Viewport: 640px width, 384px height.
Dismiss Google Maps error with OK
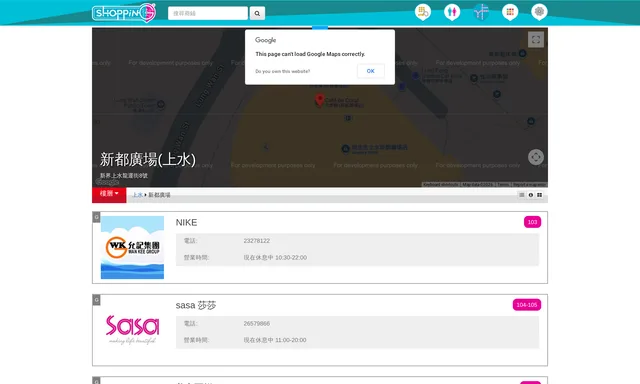click(x=370, y=71)
